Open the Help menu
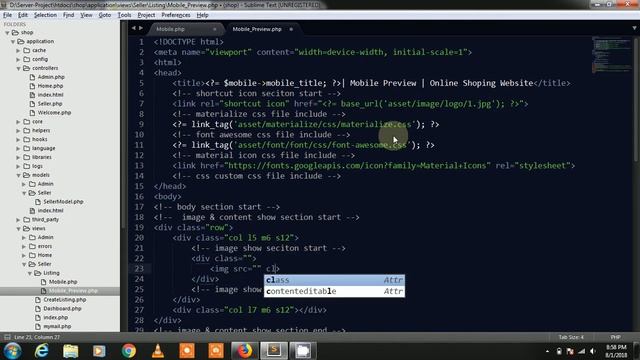Screen dimensions: 640x360 click(x=202, y=15)
